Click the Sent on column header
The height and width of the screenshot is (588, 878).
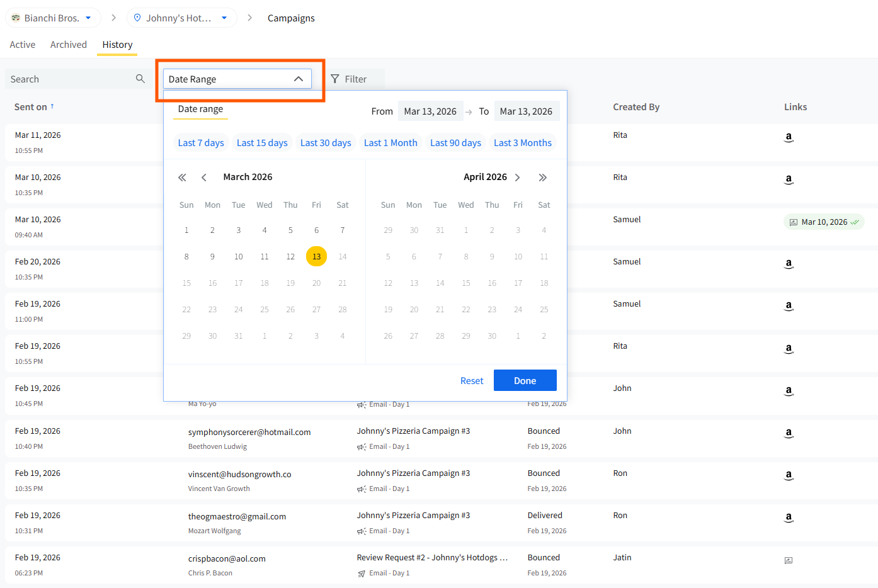tap(31, 107)
